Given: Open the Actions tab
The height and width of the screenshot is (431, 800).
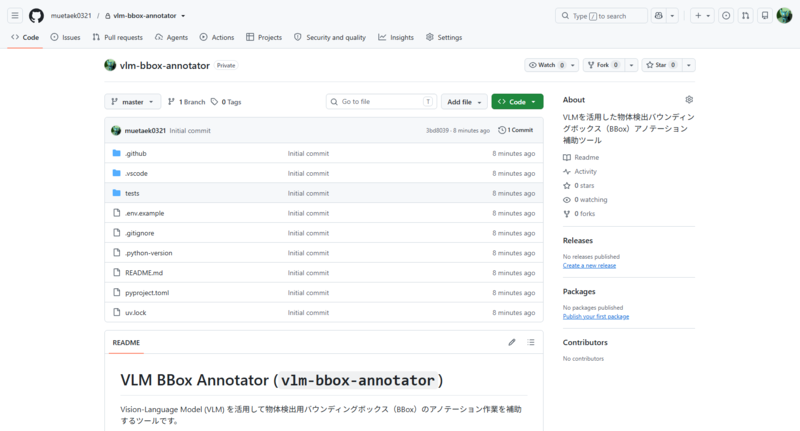Looking at the screenshot, I should point(217,37).
